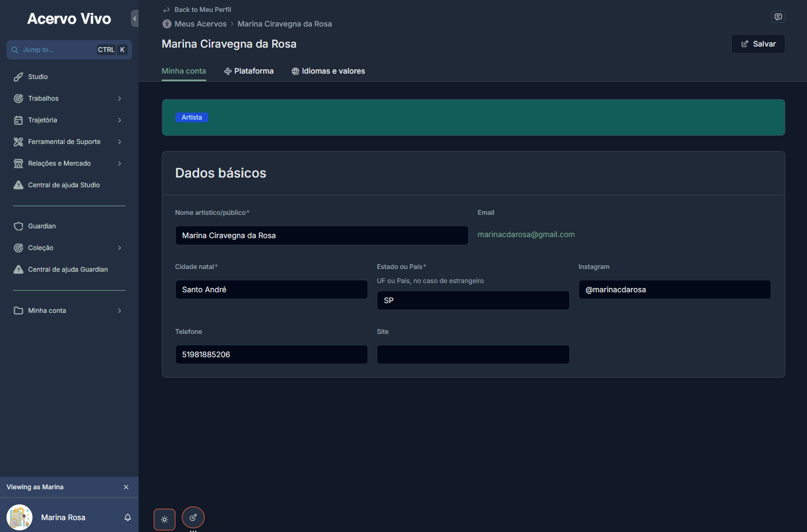The image size is (807, 532).
Task: Click the globe icon on Idiomas e valores
Action: [296, 71]
